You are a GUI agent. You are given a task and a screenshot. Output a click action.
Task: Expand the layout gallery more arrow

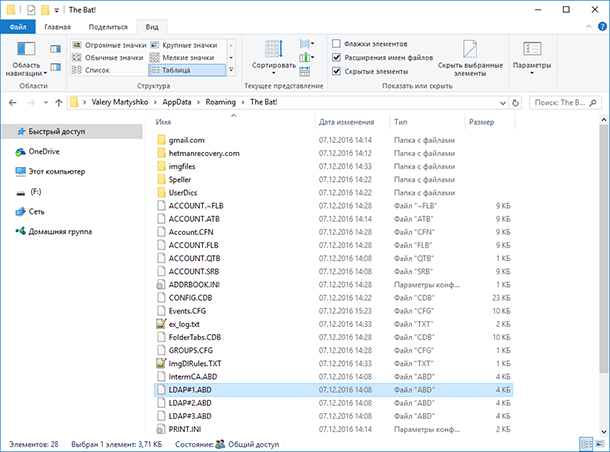click(x=231, y=70)
